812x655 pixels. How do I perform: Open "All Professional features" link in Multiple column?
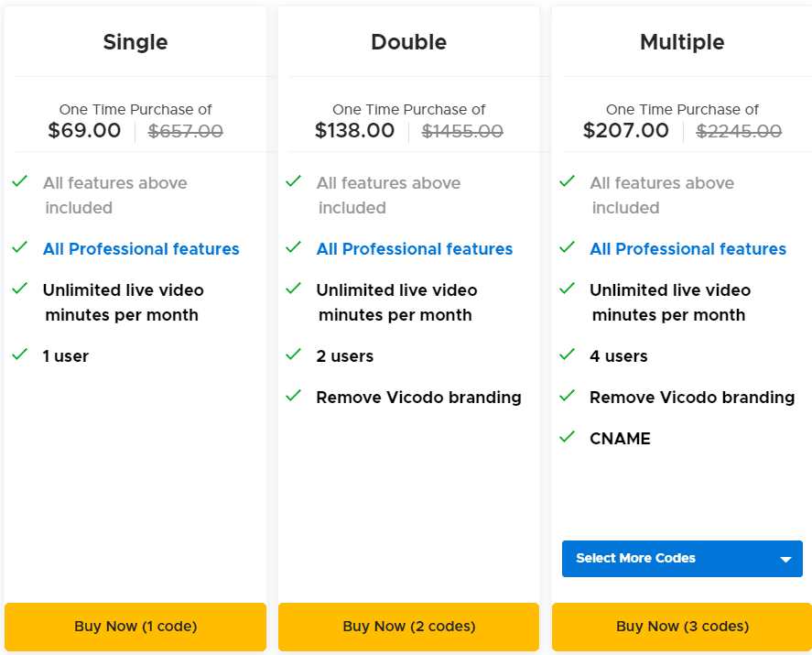coord(687,249)
